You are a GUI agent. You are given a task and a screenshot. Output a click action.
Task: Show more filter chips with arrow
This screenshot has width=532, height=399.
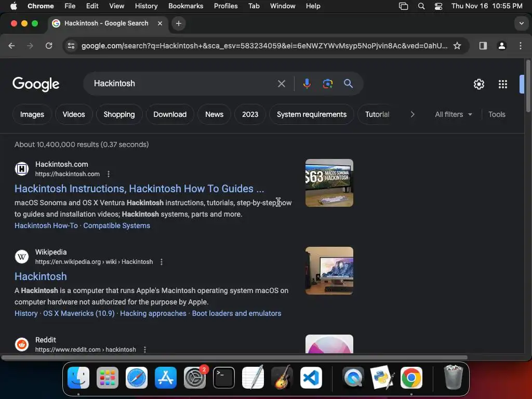(412, 114)
